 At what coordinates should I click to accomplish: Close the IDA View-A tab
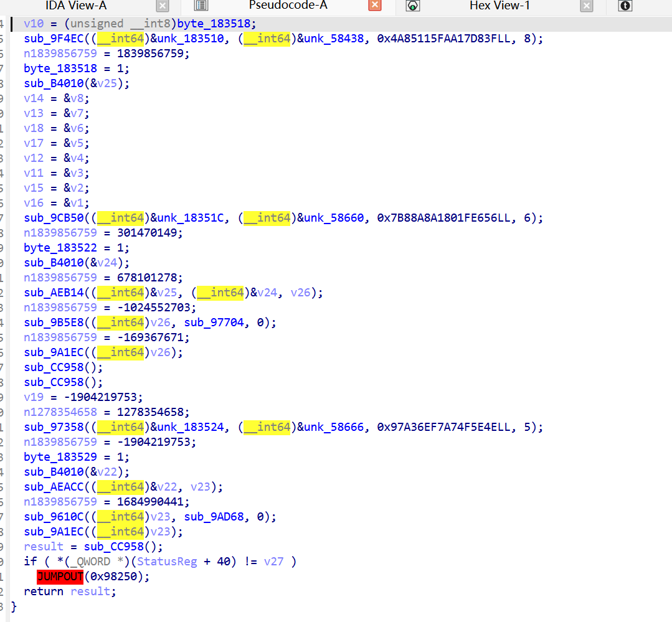coord(163,6)
